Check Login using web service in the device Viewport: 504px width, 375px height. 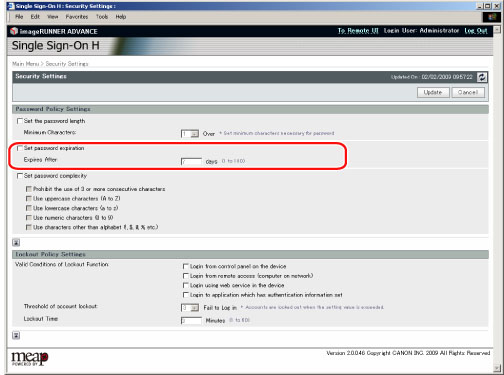tap(186, 285)
